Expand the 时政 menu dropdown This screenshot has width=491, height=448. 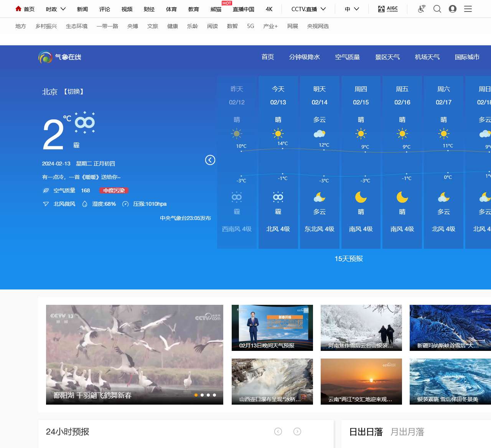tap(55, 8)
